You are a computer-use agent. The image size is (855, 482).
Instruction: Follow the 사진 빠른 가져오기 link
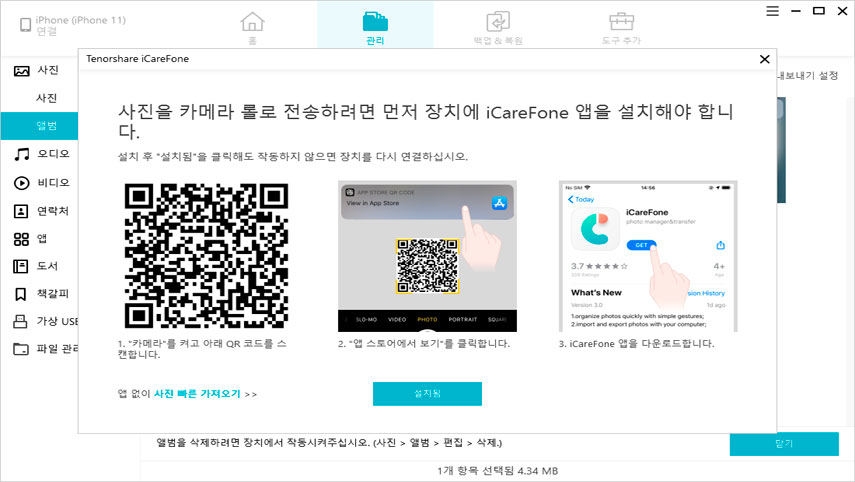[x=196, y=394]
